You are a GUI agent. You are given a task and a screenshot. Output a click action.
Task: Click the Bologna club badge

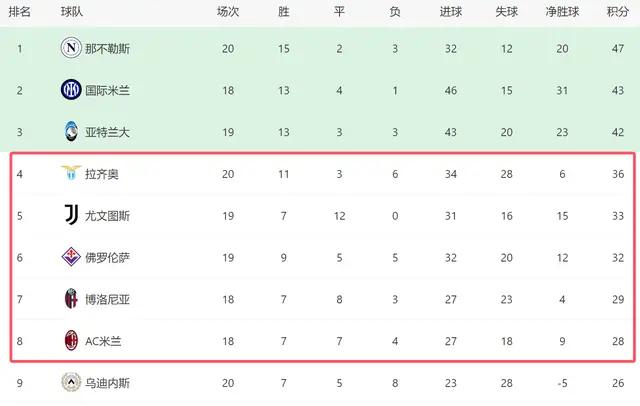(70, 299)
